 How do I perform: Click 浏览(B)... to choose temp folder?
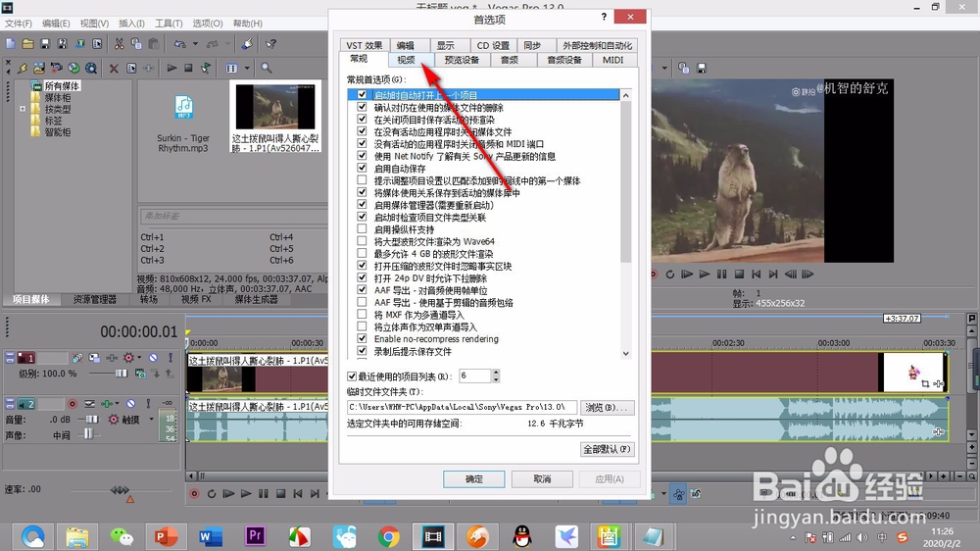607,407
